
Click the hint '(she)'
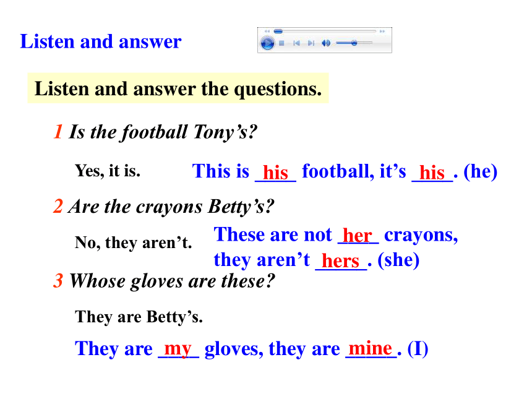398,260
